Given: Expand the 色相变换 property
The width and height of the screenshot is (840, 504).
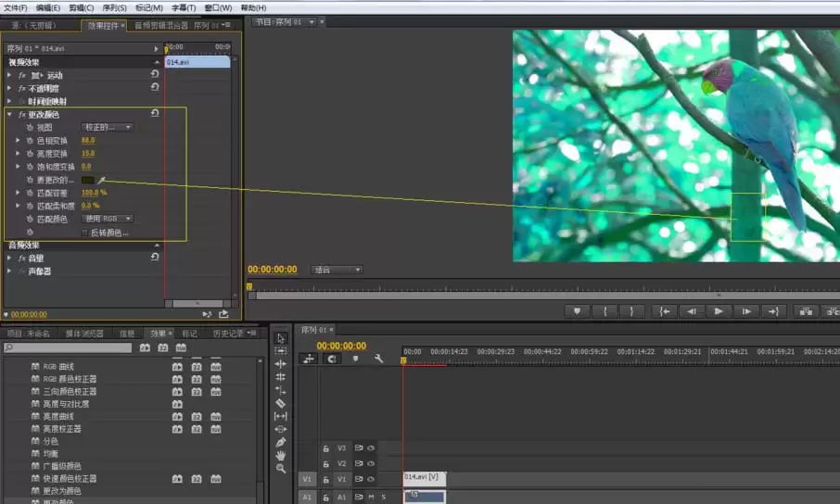Looking at the screenshot, I should click(x=18, y=140).
